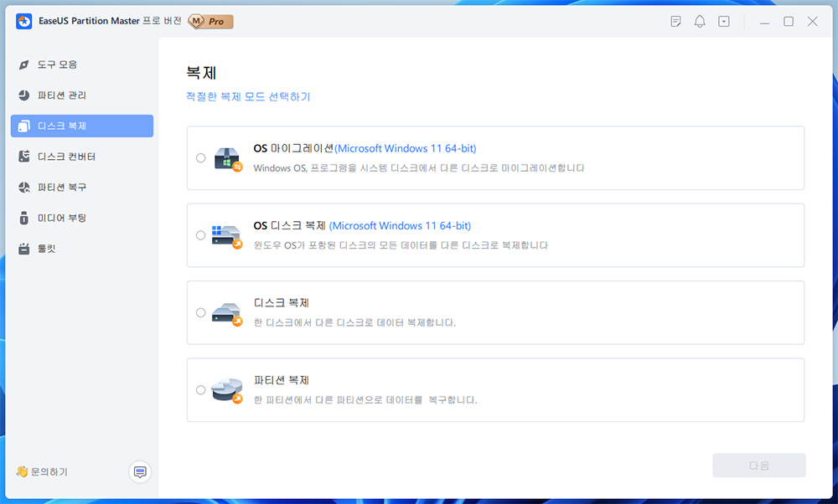Screen dimensions: 838x504
Task: Click 문의하기 contact link
Action: 42,472
